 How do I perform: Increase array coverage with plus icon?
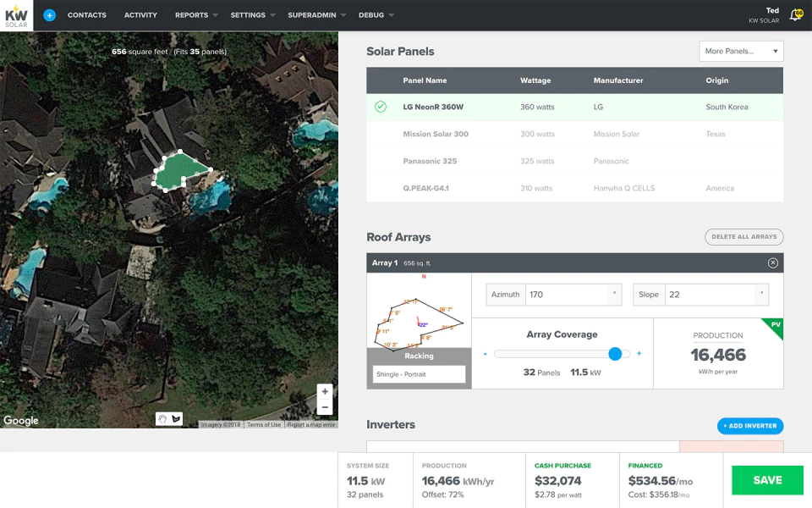(639, 354)
